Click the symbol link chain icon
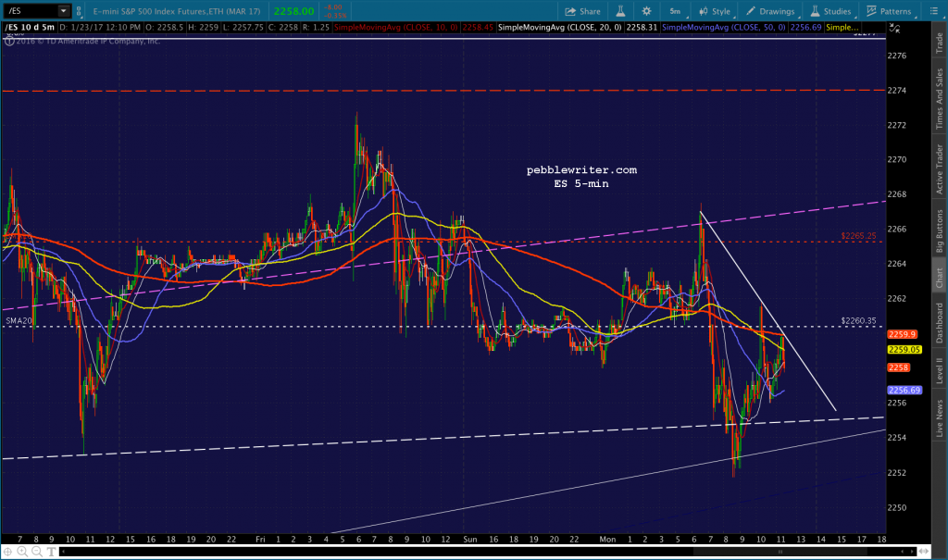 pos(79,11)
